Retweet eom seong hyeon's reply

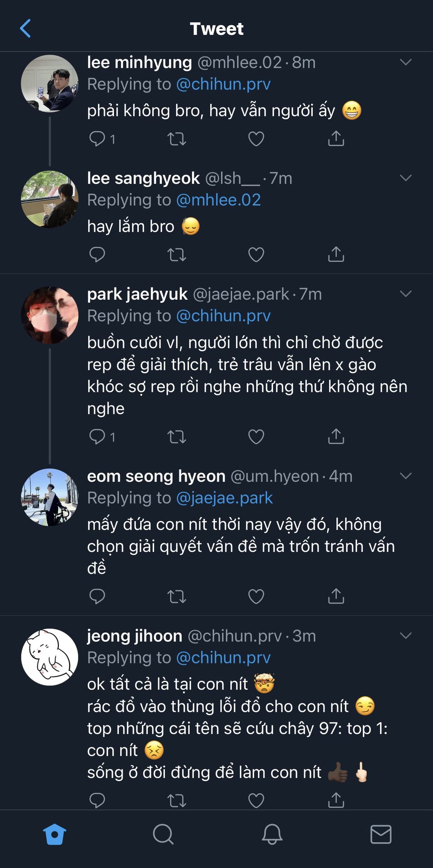click(x=176, y=596)
